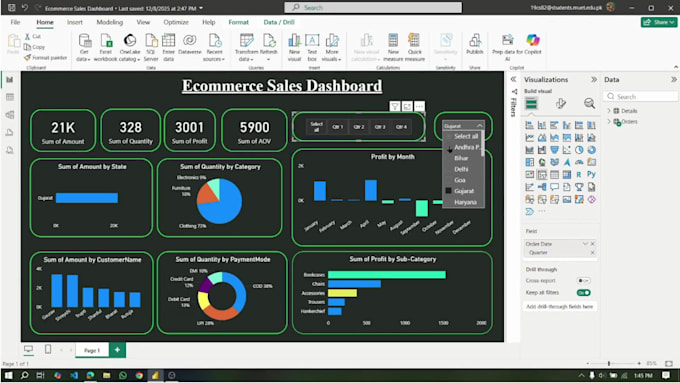Copy the selected visual
Image resolution: width=680 pixels, height=383 pixels.
click(x=34, y=47)
